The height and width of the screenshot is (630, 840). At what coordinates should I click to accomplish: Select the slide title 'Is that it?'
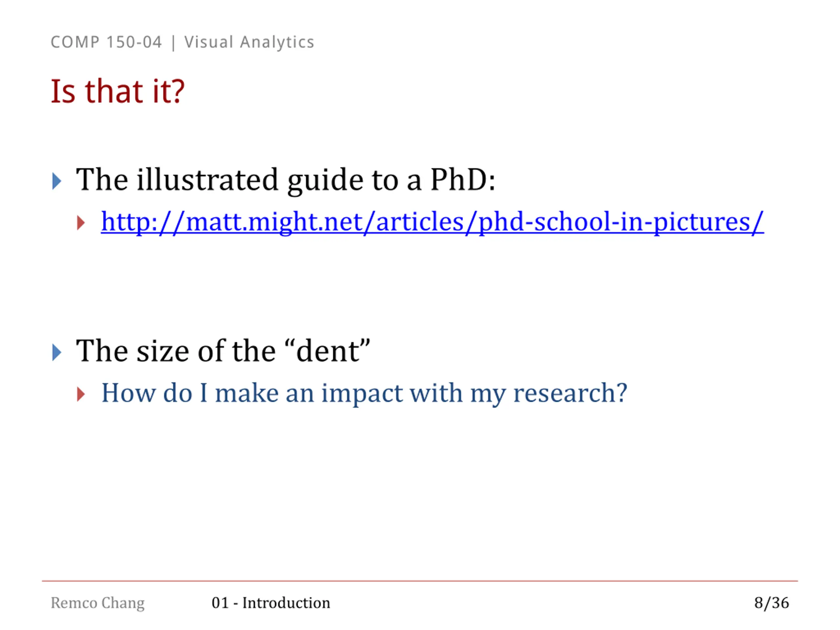pos(118,91)
